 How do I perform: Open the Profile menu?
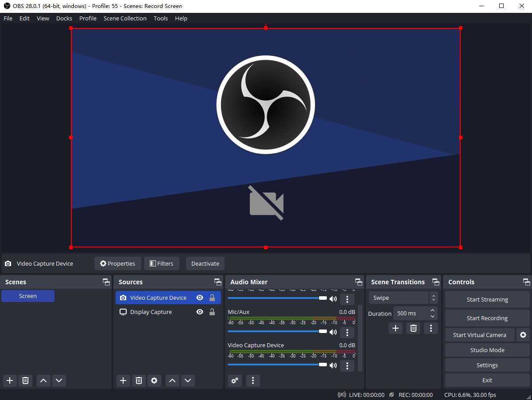(88, 18)
